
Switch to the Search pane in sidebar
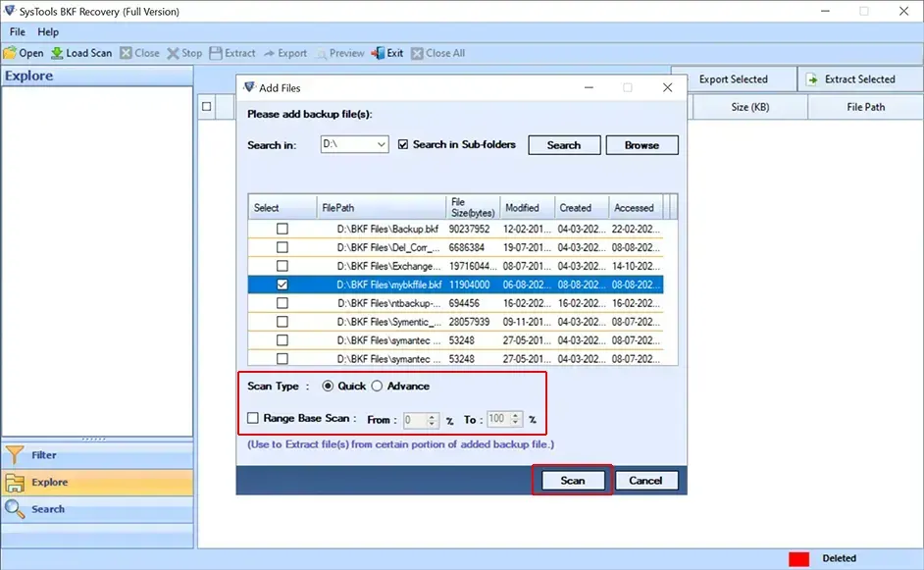[x=97, y=509]
